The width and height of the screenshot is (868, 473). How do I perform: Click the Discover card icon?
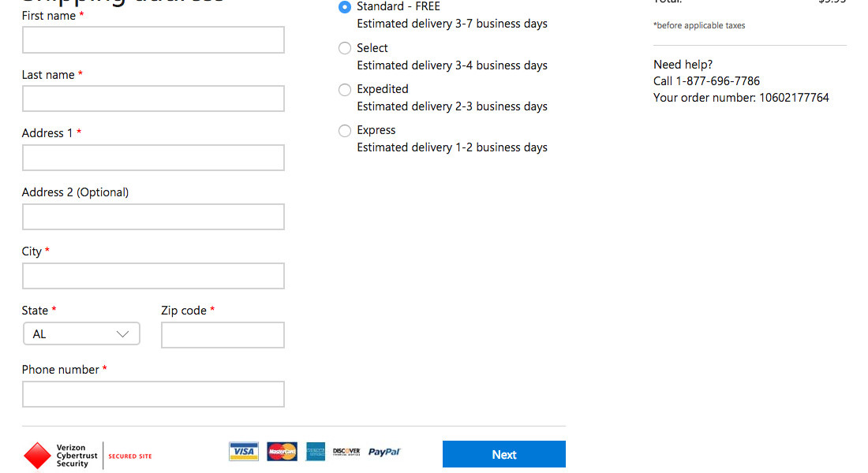(x=346, y=452)
